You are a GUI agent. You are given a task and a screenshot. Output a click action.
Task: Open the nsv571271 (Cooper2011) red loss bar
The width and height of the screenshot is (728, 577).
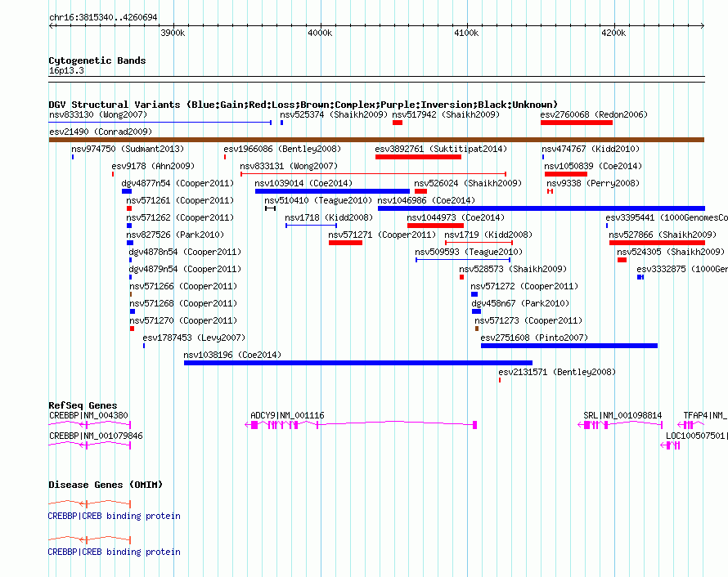tap(345, 243)
